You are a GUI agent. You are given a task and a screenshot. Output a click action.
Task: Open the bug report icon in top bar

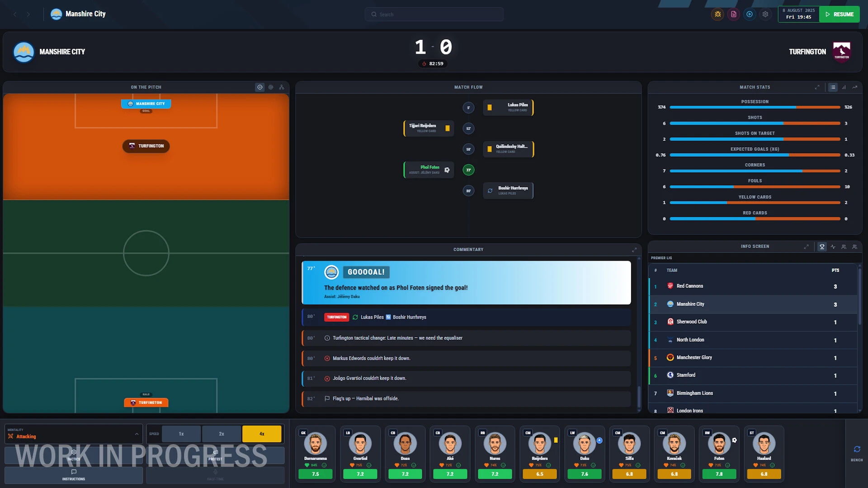[717, 14]
